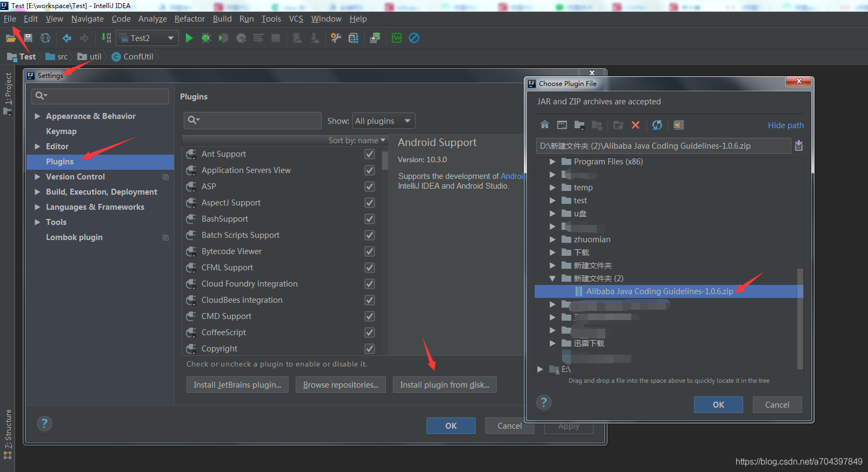Disable the AspectJ Support plugin
868x472 pixels.
tap(370, 203)
